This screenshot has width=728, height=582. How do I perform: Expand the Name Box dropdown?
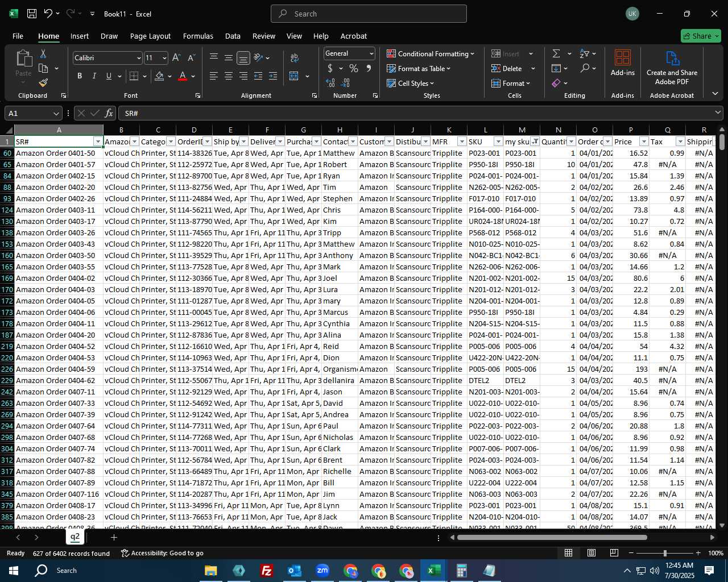(x=56, y=114)
